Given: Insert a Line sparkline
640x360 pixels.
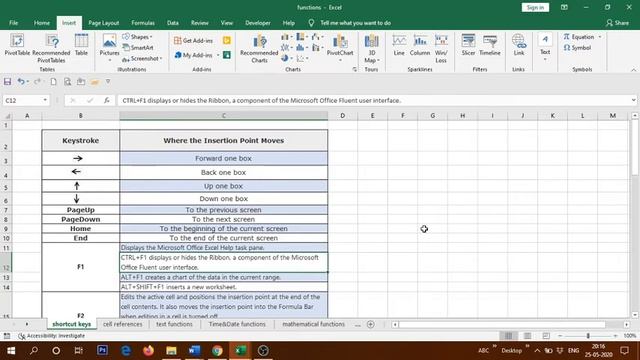Looking at the screenshot, I should pyautogui.click(x=399, y=45).
